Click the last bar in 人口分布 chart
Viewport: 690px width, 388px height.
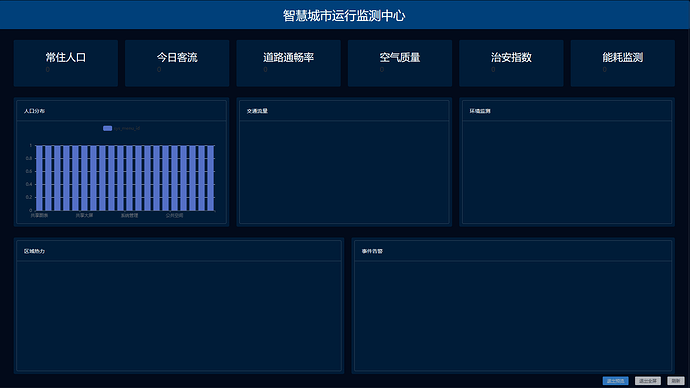coord(210,178)
